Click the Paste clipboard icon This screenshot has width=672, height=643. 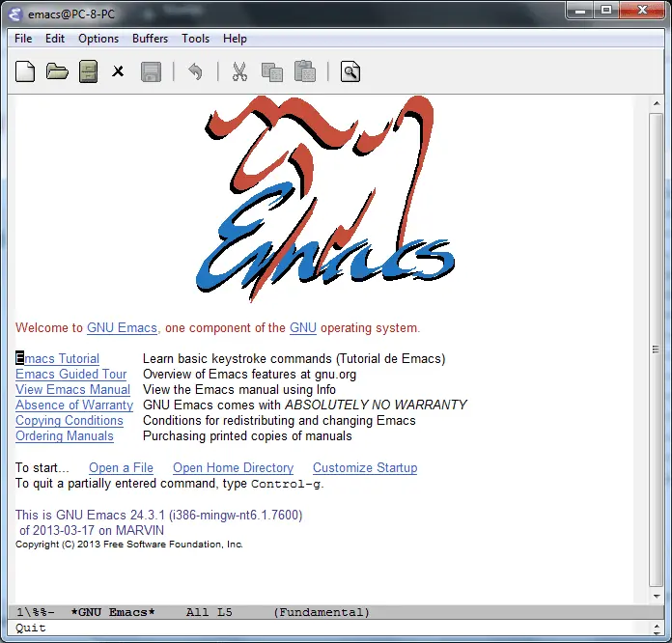tap(305, 70)
